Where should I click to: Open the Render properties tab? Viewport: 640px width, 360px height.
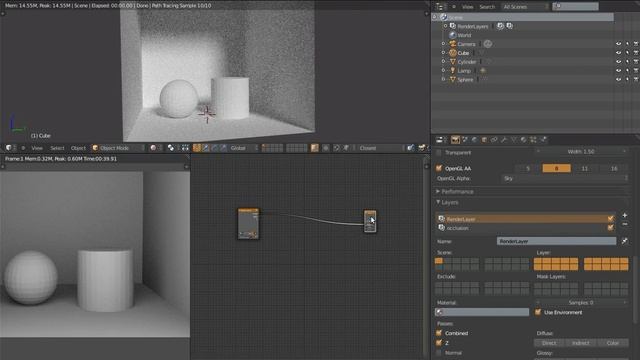455,140
